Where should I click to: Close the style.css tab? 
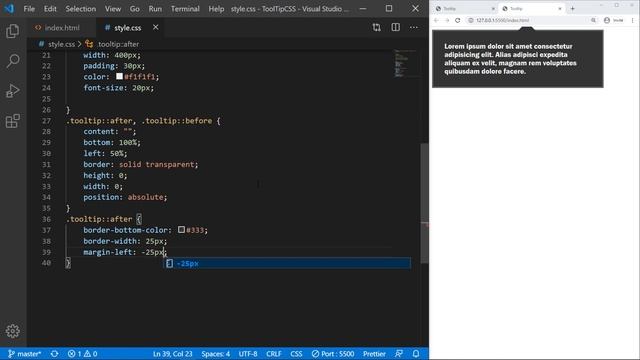tap(156, 27)
